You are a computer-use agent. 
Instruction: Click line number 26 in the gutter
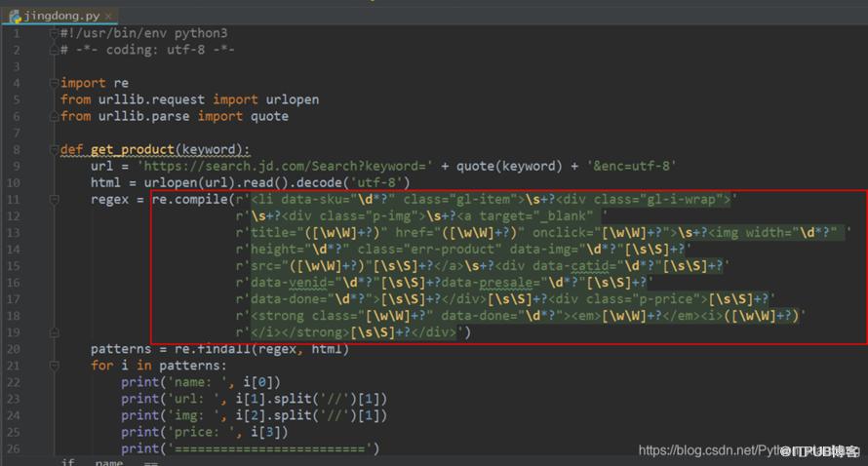(14, 448)
